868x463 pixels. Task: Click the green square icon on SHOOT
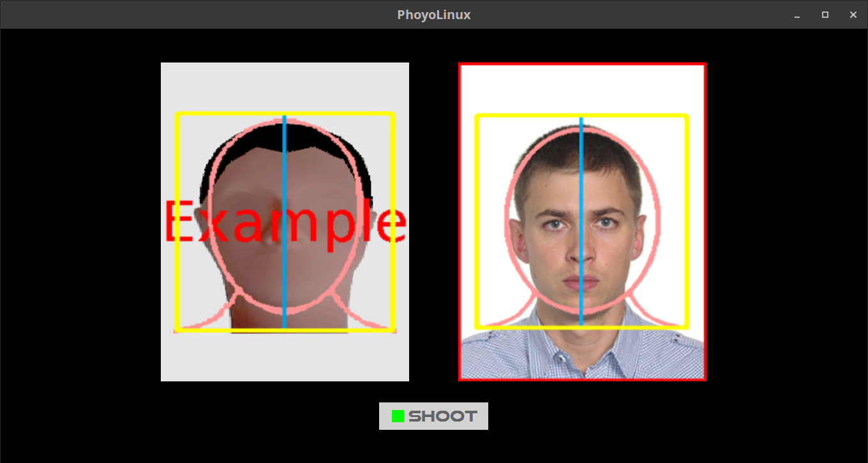click(x=398, y=416)
